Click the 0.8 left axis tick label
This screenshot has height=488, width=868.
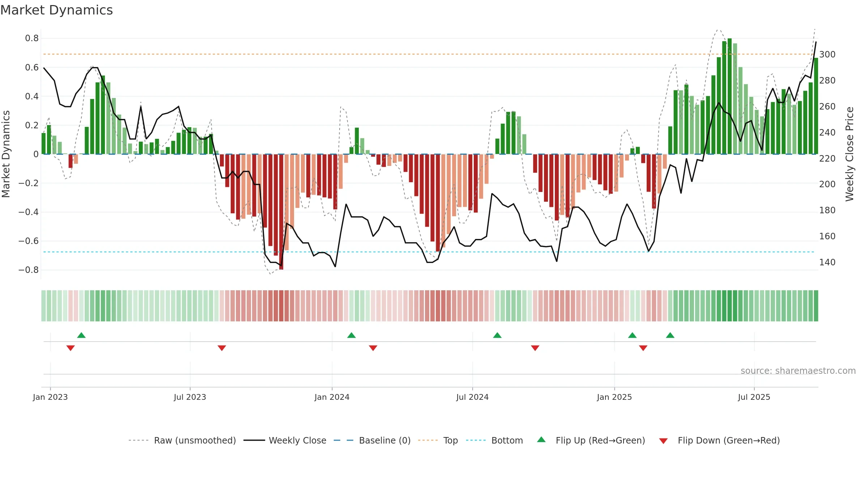(32, 38)
